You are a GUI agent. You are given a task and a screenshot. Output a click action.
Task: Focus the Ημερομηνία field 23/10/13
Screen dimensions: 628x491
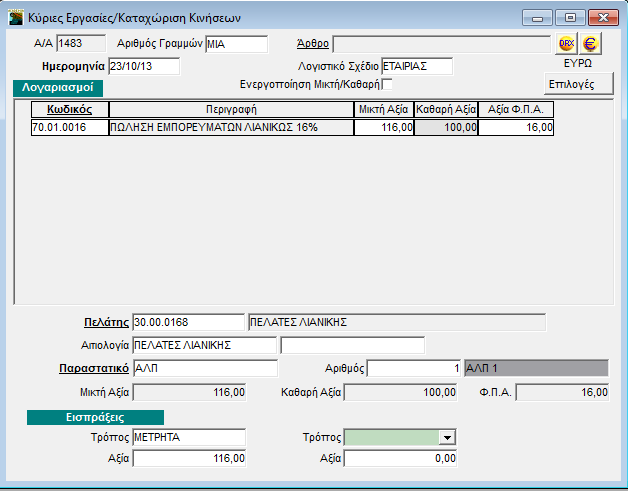tap(144, 66)
